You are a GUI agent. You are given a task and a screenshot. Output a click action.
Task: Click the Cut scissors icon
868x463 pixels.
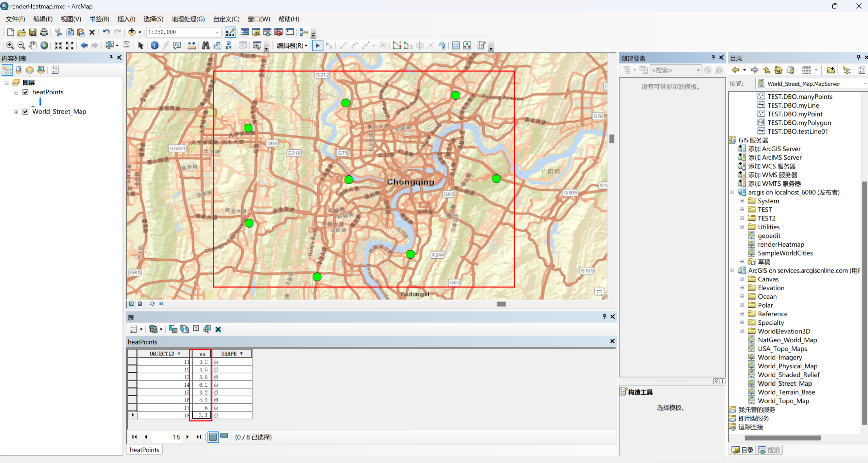(x=59, y=32)
